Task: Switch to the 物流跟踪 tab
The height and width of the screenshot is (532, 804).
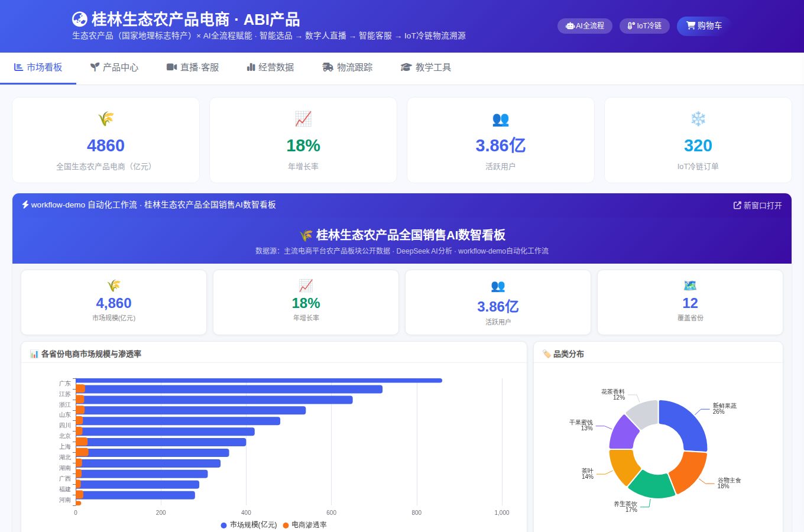Action: tap(347, 67)
